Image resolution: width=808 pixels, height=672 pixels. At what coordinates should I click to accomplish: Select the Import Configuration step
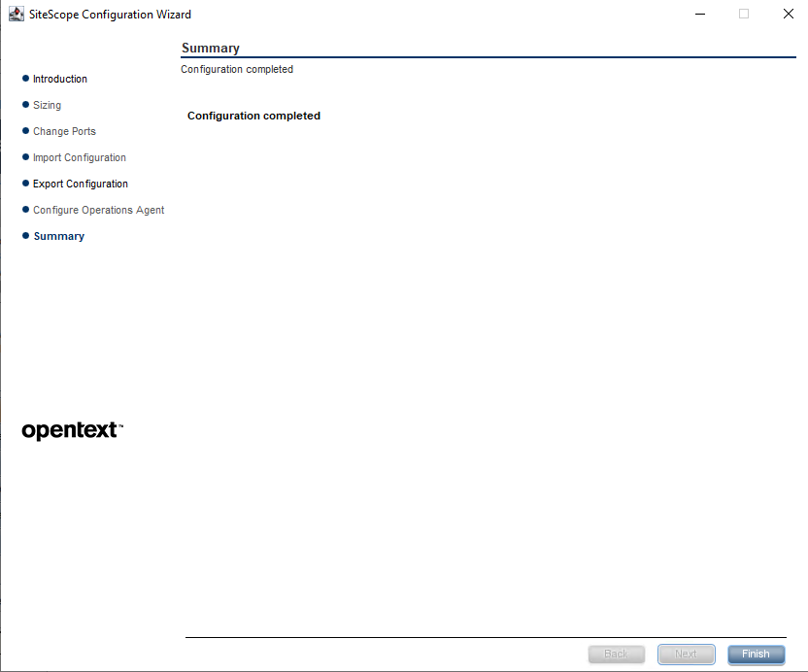80,157
